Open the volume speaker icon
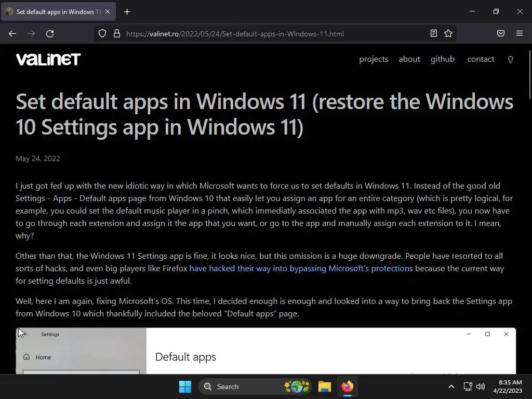Viewport: 532px width, 399px height. [x=481, y=387]
